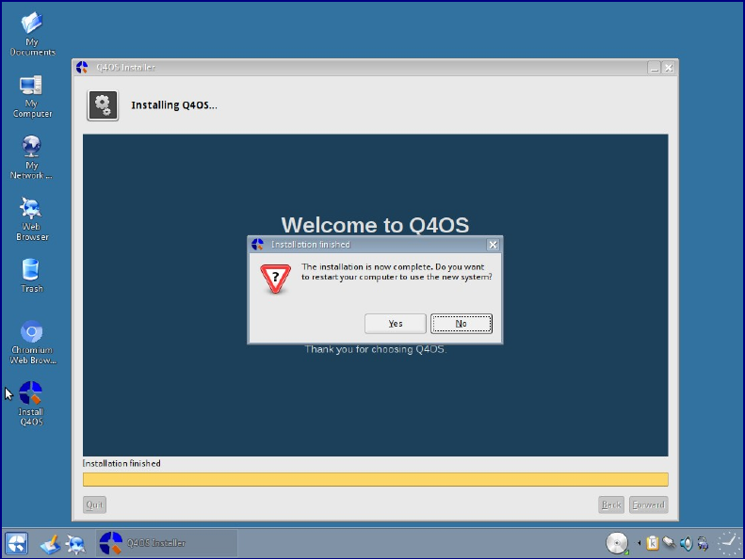Expand hidden system tray icons arrow
The width and height of the screenshot is (745, 560).
click(x=640, y=543)
